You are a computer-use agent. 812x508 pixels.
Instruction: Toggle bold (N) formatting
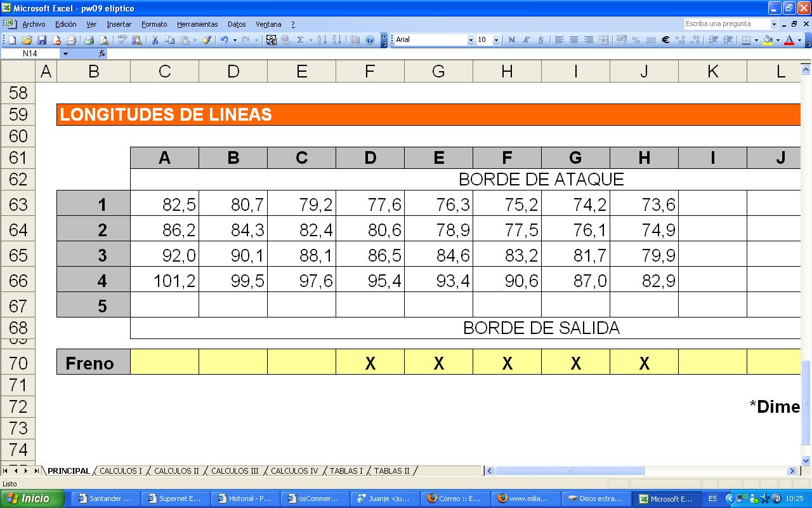tap(512, 40)
